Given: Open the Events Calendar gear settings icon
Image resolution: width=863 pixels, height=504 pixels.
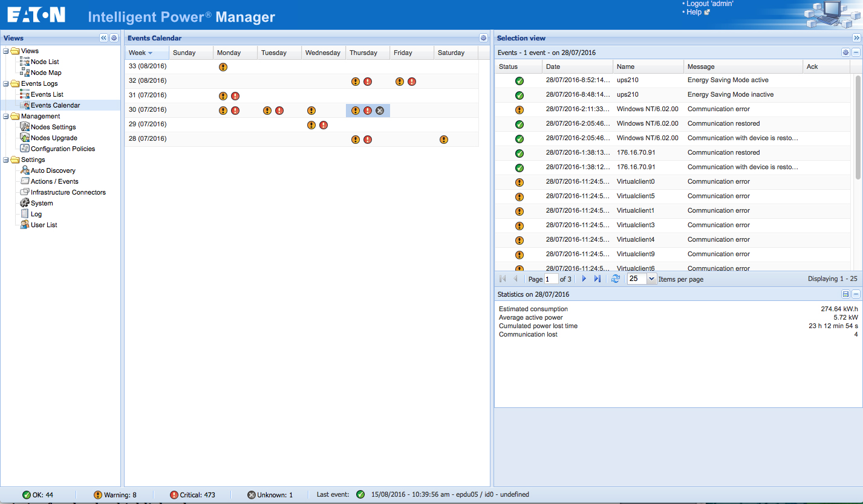Looking at the screenshot, I should pos(483,37).
